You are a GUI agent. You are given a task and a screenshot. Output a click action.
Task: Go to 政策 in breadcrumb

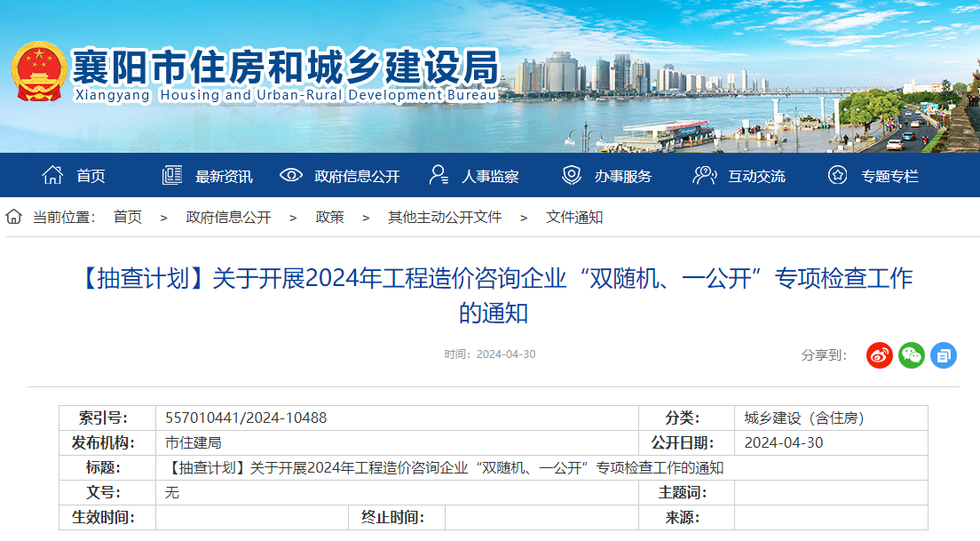(329, 217)
